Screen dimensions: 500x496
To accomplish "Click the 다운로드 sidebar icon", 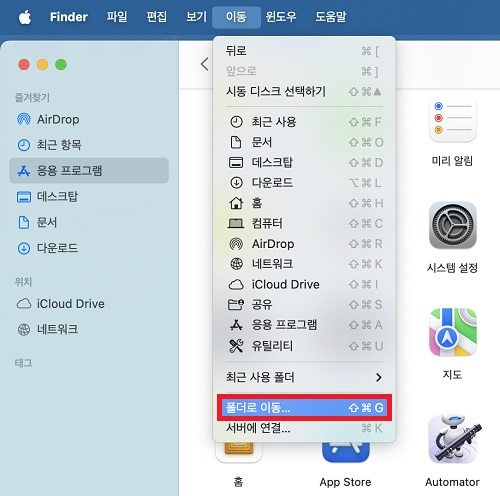I will (x=24, y=248).
